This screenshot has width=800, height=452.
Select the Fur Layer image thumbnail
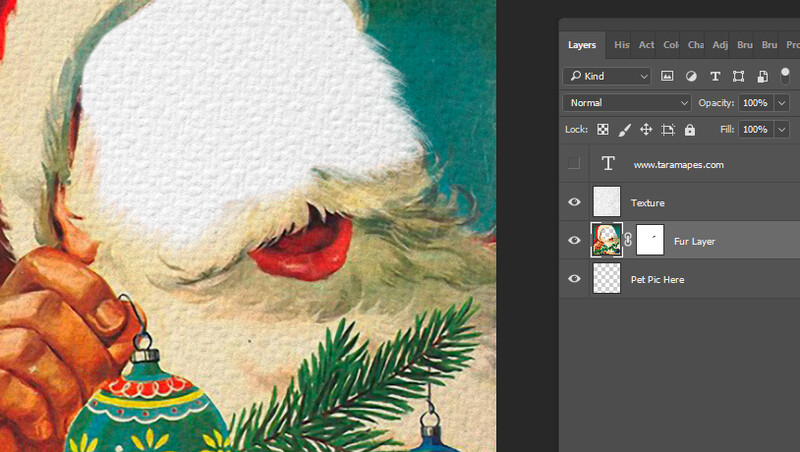pyautogui.click(x=607, y=239)
